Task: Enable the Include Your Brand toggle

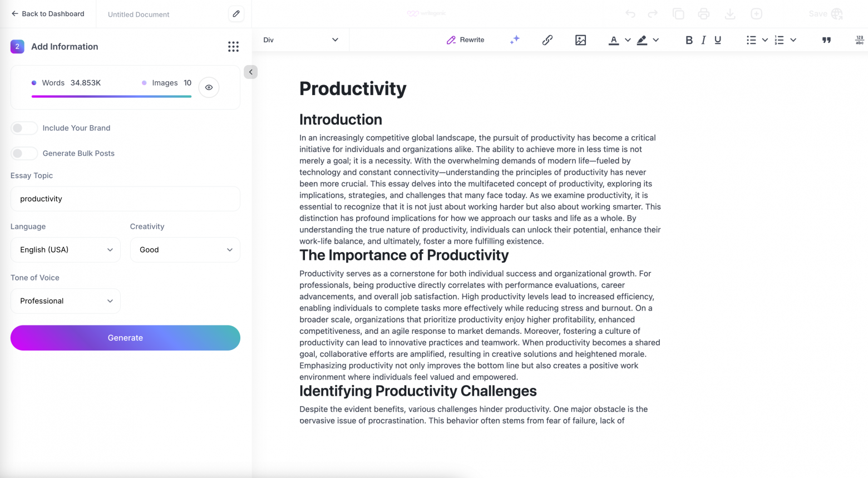Action: (x=24, y=128)
